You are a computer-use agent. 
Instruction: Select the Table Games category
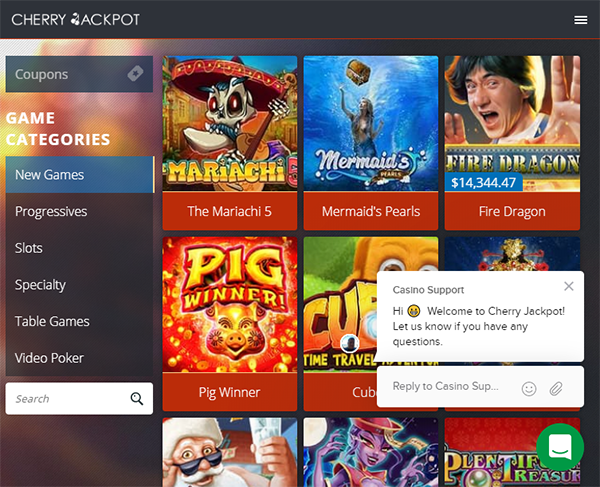click(80, 321)
